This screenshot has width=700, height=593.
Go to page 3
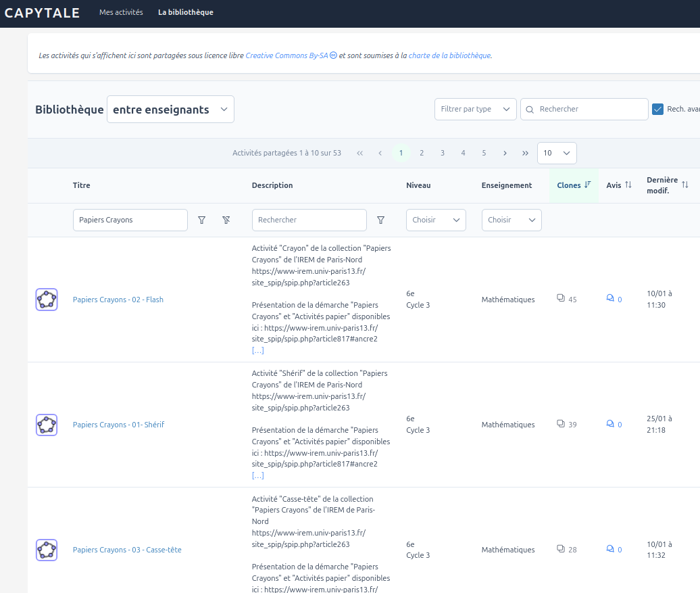click(443, 153)
